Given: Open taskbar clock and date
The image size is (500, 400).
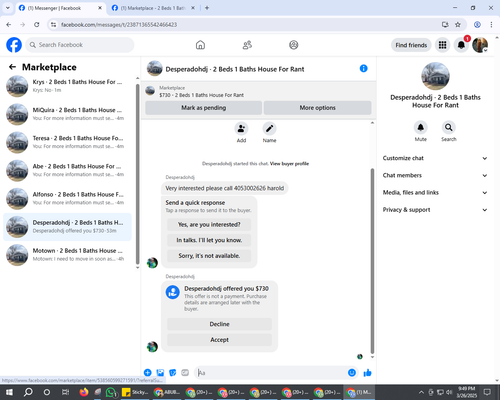Looking at the screenshot, I should tap(466, 392).
